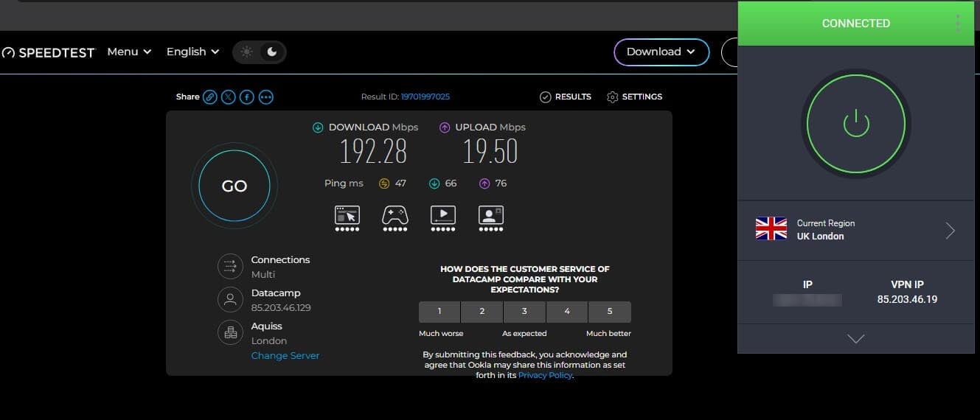Select gaming controller experience icon

(x=395, y=218)
